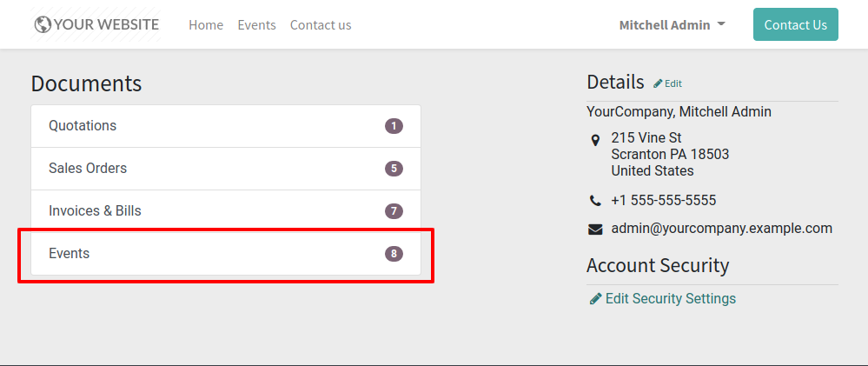This screenshot has width=868, height=366.
Task: Click Edit link next to Details
Action: point(673,83)
